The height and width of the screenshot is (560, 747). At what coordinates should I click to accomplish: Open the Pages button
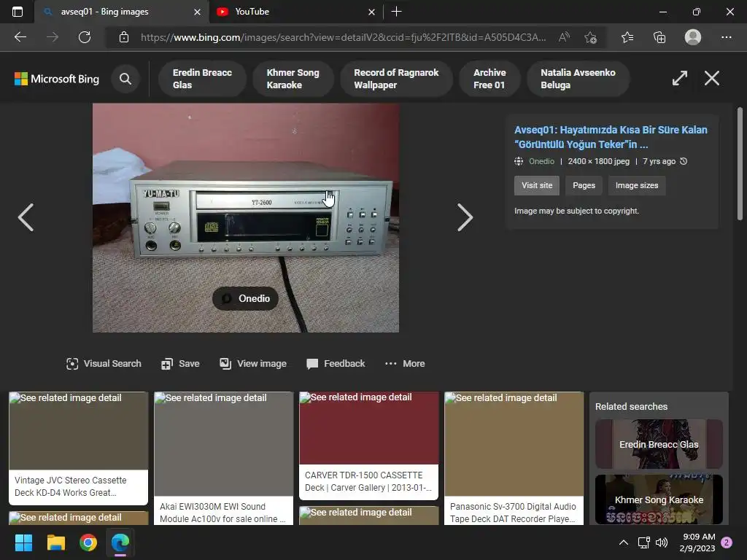(x=584, y=185)
